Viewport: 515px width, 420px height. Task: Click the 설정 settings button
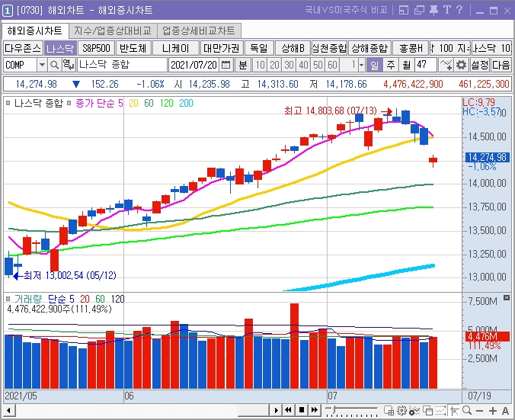[479, 65]
